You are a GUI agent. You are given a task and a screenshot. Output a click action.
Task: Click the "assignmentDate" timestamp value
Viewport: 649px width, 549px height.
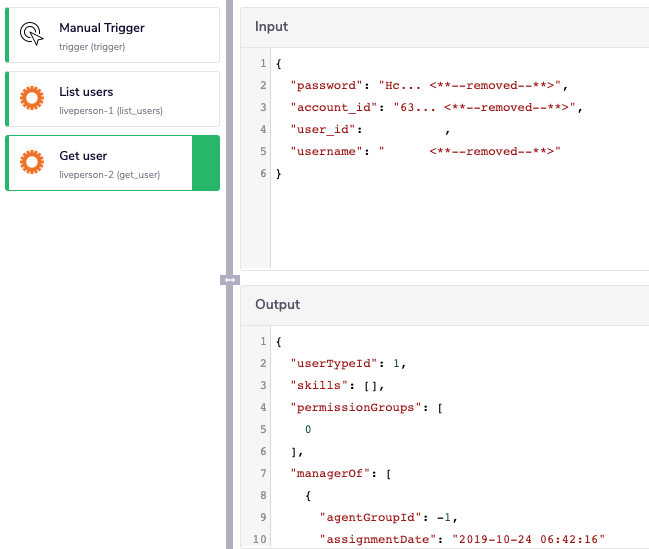(x=528, y=539)
